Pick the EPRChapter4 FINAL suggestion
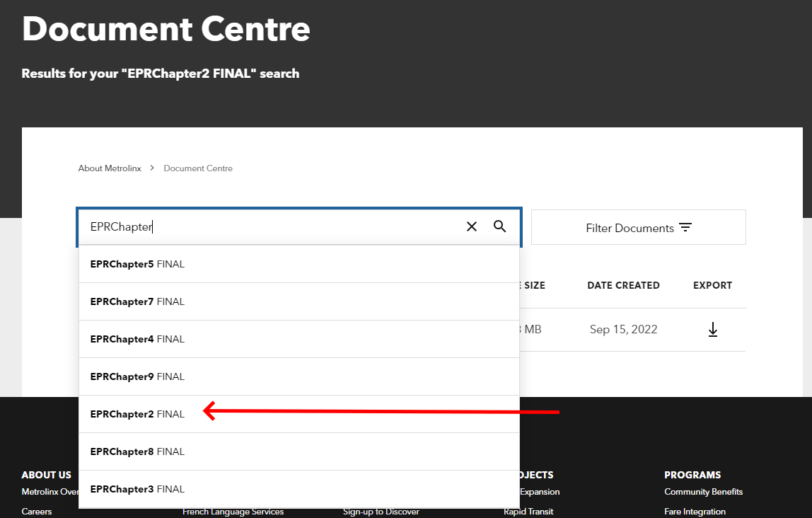 (x=137, y=339)
